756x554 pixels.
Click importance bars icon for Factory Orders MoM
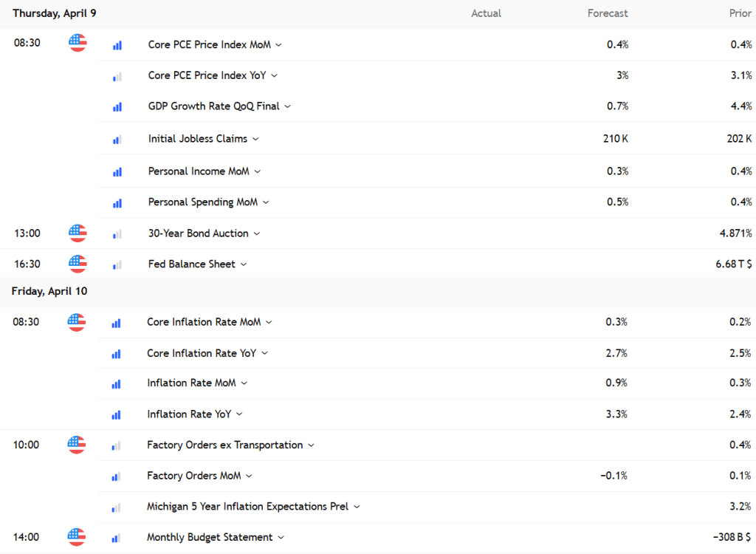click(116, 476)
